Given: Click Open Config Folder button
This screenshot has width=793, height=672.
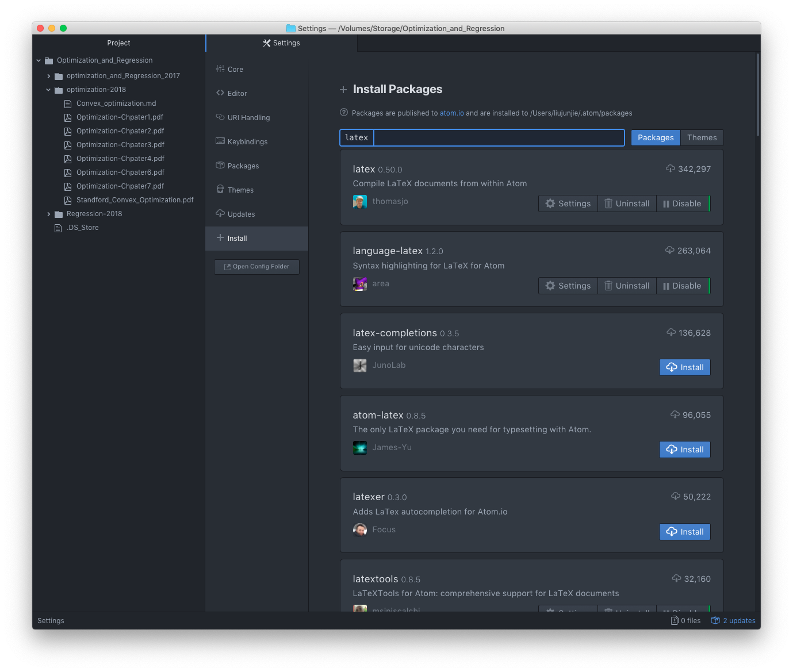Looking at the screenshot, I should tap(256, 267).
